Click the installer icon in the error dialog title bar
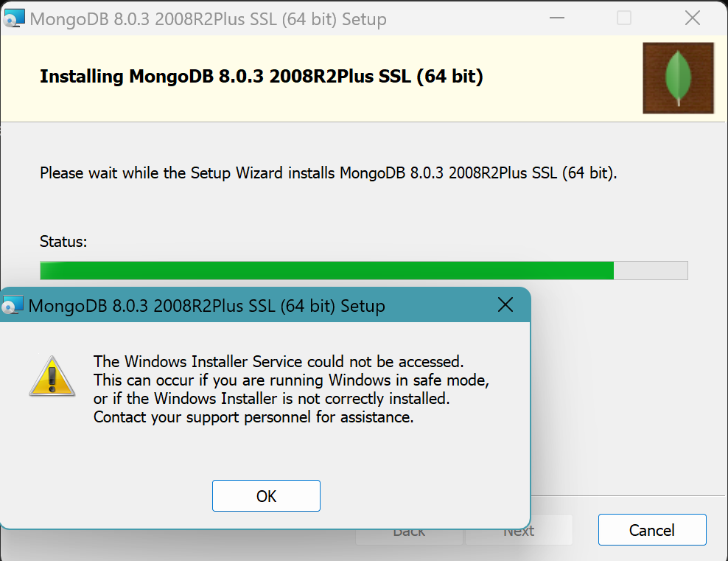 click(13, 306)
